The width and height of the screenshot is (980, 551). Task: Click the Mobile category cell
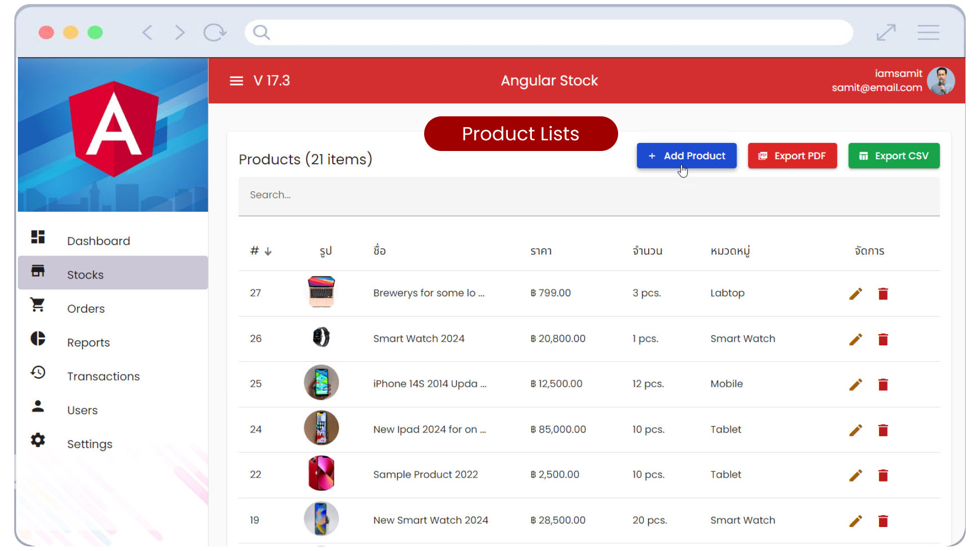(x=726, y=384)
